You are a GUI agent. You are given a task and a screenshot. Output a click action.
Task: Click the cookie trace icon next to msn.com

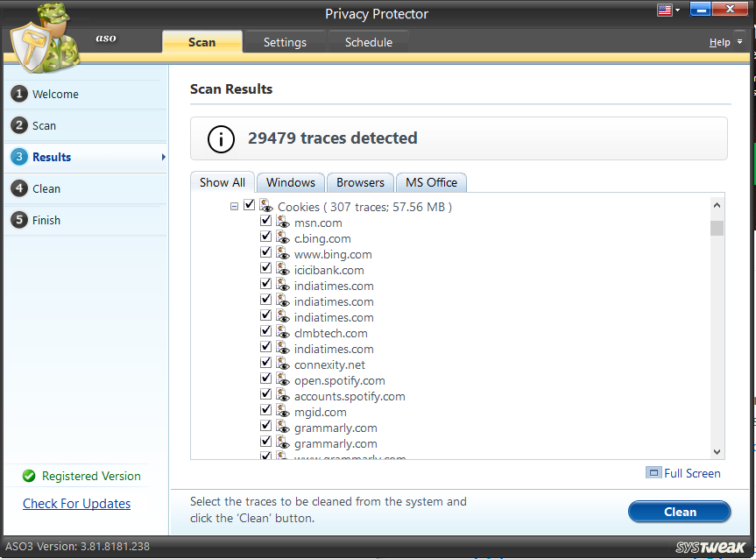282,223
